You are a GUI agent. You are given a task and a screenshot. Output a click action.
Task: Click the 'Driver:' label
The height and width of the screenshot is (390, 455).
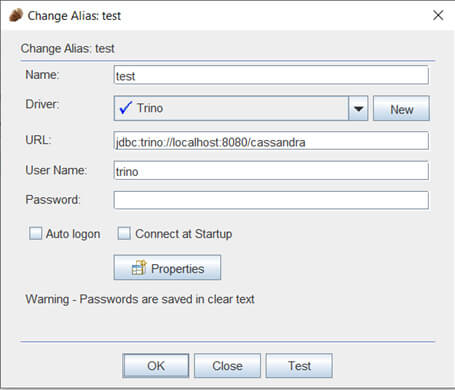pyautogui.click(x=42, y=104)
